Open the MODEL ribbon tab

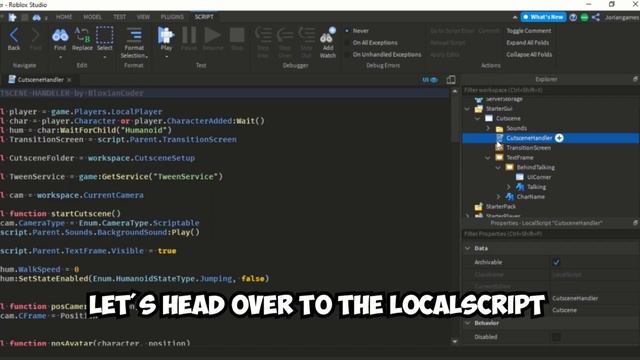tap(93, 17)
